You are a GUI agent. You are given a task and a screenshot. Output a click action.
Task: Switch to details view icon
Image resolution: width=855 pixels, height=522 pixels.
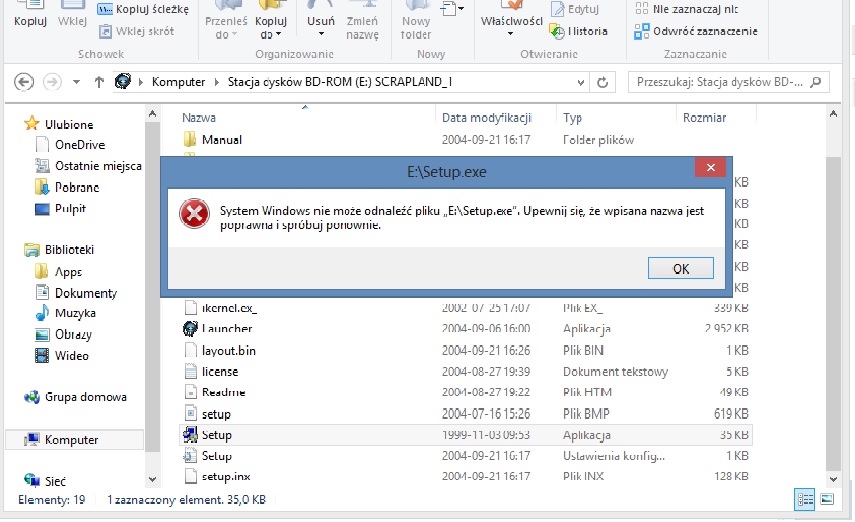pos(805,499)
